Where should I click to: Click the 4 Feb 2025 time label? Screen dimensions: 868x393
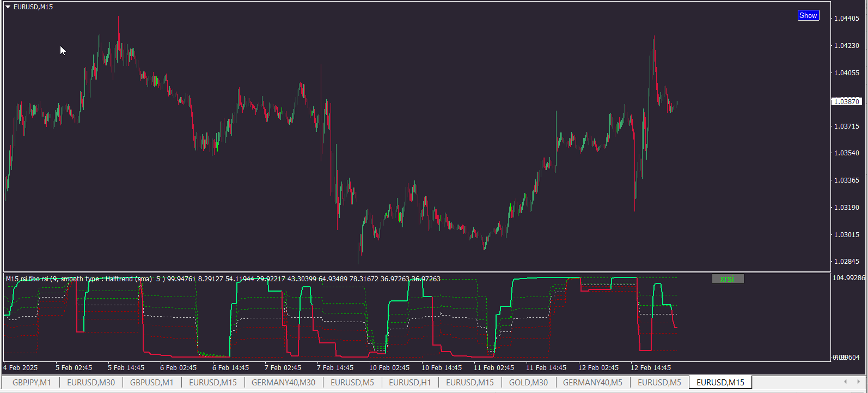(x=21, y=368)
